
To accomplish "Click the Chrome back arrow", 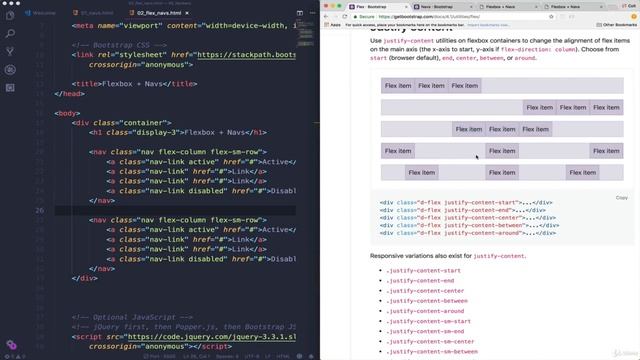I will 326,17.
